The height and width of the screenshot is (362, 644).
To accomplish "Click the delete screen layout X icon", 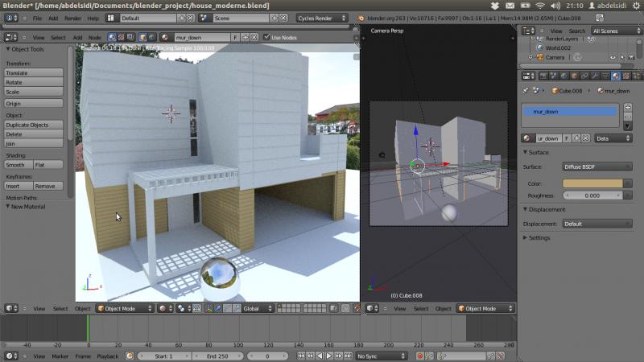I will click(x=191, y=18).
